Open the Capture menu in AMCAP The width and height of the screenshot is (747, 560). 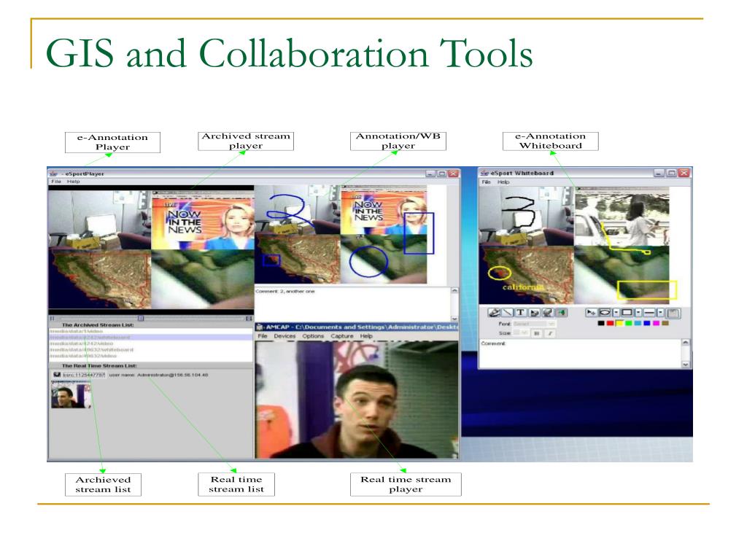click(x=342, y=336)
